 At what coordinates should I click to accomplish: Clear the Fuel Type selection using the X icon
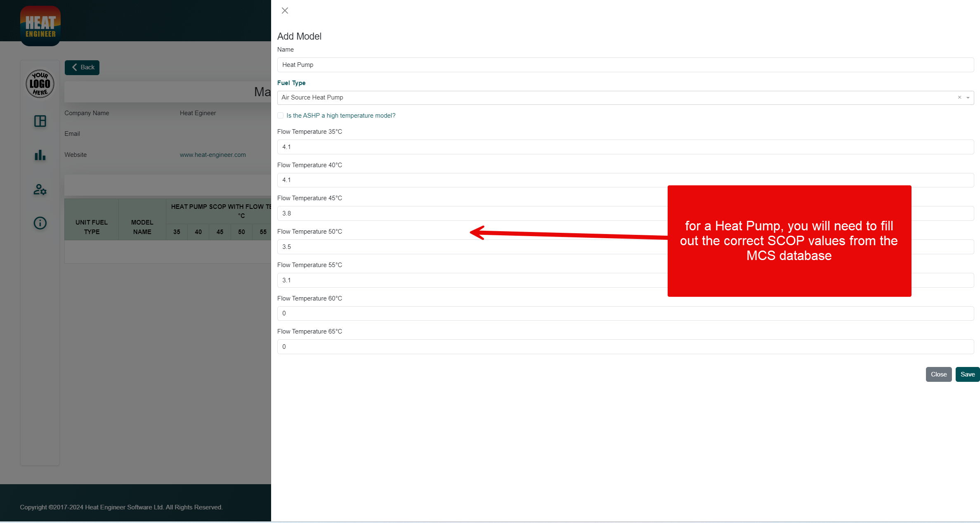[959, 97]
